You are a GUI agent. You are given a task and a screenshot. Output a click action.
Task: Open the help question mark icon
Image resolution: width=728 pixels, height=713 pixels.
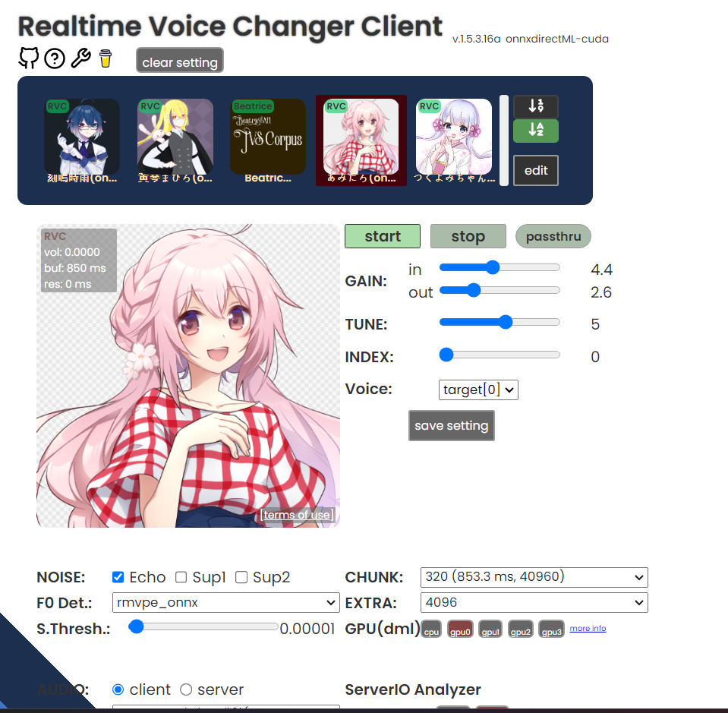[x=55, y=58]
